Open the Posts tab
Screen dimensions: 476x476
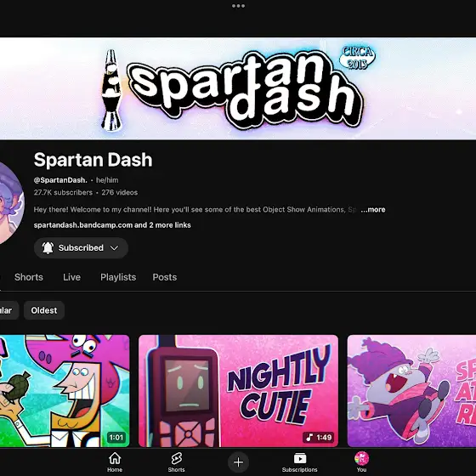(165, 277)
